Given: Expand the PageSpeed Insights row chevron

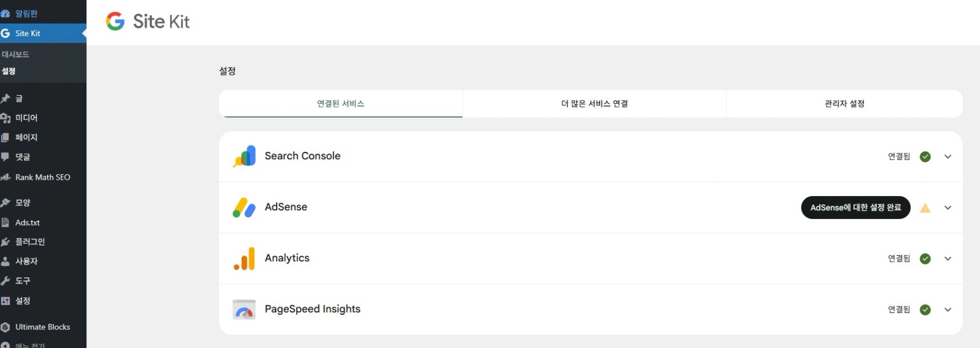Looking at the screenshot, I should (x=948, y=309).
